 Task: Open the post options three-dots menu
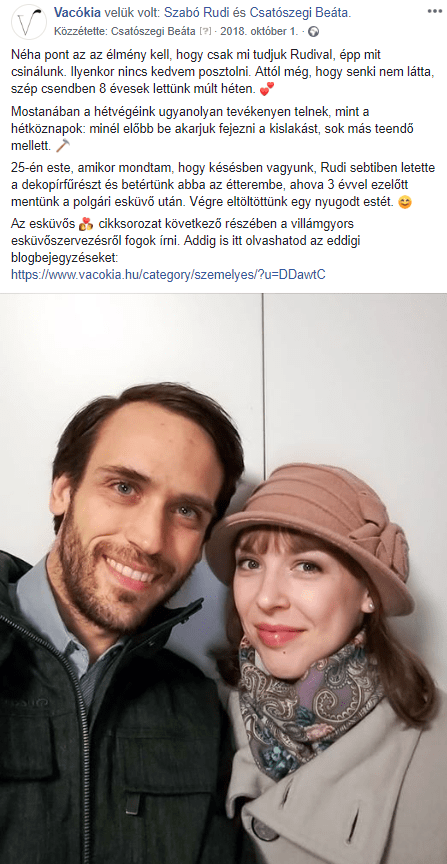437,12
